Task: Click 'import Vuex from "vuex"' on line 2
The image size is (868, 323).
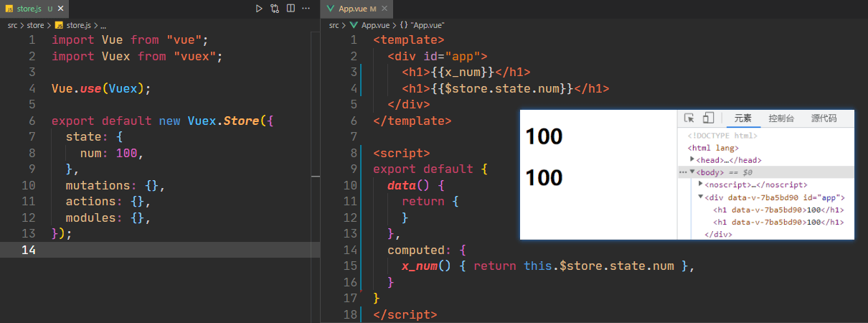Action: click(x=136, y=56)
